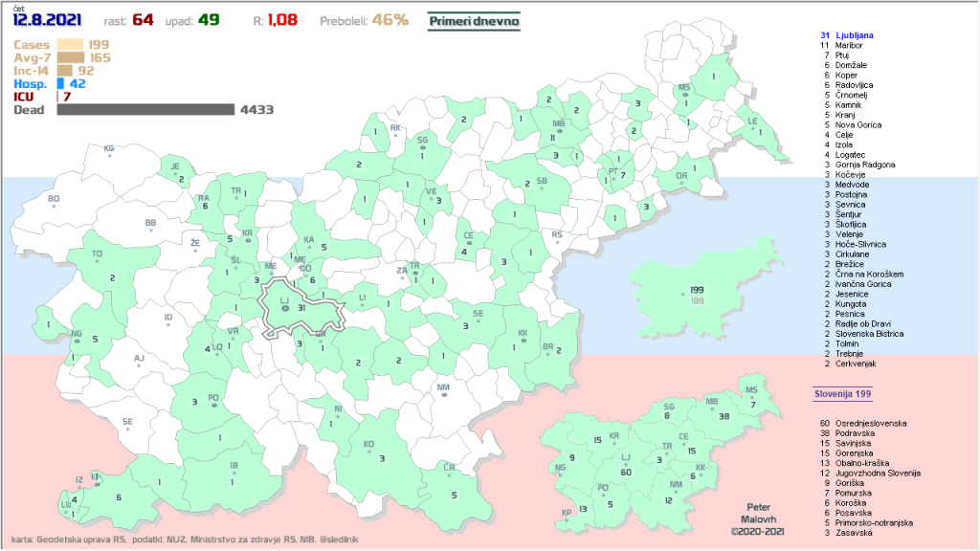Select the LJ region on the small regional map

pos(626,464)
